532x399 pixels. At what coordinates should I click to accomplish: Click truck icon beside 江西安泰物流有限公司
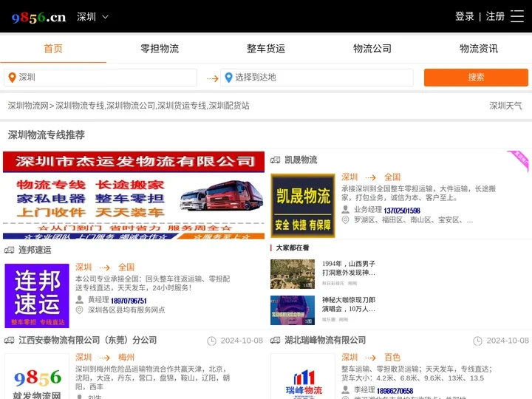9,341
